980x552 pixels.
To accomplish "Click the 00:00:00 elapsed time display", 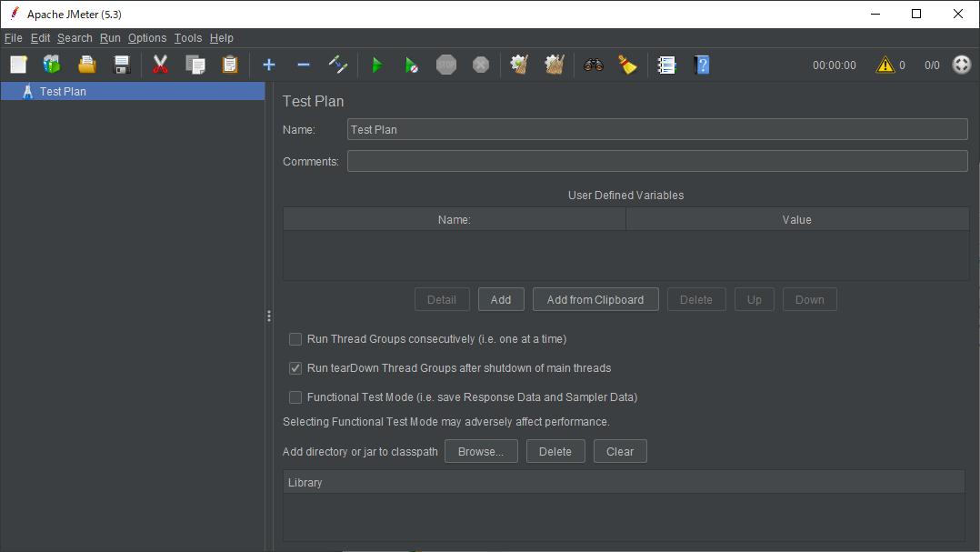I will (834, 65).
